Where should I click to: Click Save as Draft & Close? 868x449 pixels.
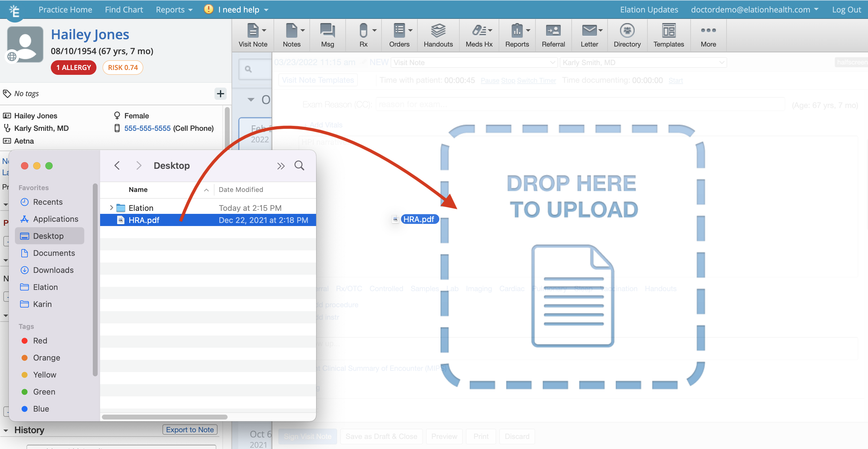tap(381, 436)
